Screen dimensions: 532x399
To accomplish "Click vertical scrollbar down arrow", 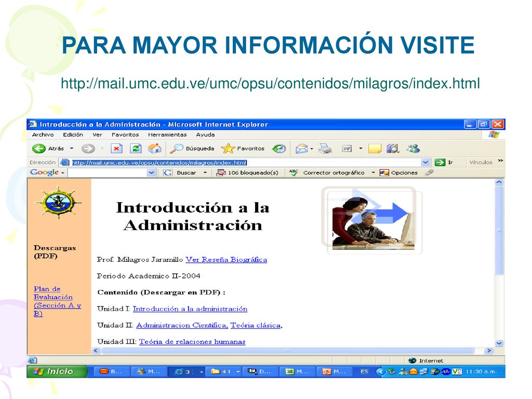I will 499,343.
